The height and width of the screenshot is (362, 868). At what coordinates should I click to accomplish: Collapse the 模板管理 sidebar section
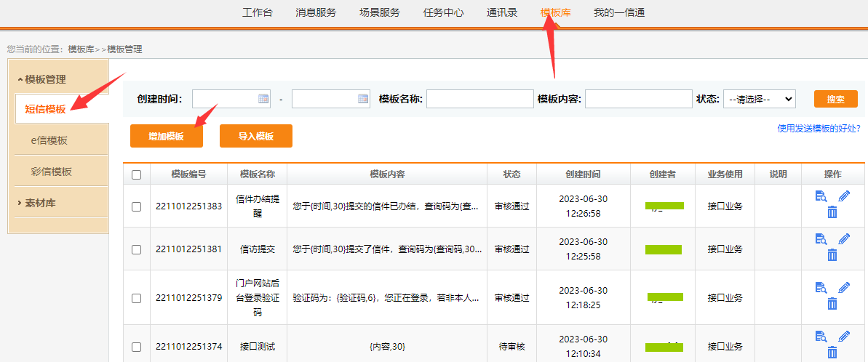pos(45,79)
